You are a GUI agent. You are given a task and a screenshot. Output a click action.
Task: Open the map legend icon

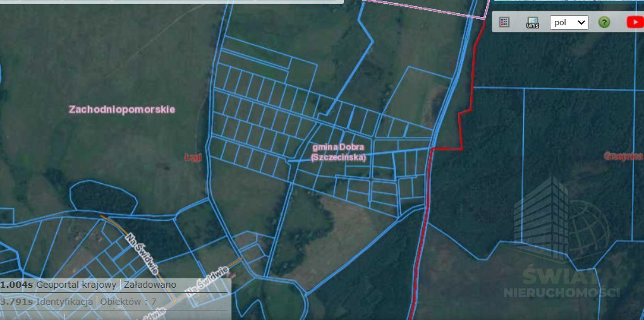click(x=504, y=22)
